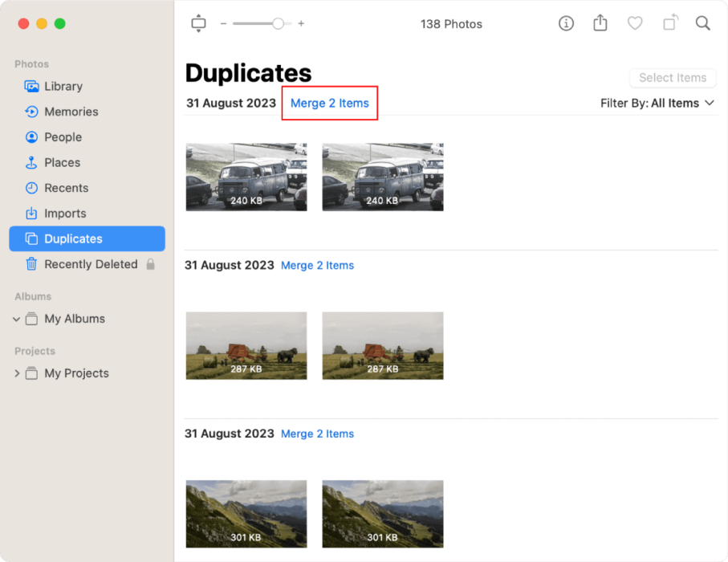Open Imports via its sidebar icon

coord(31,214)
